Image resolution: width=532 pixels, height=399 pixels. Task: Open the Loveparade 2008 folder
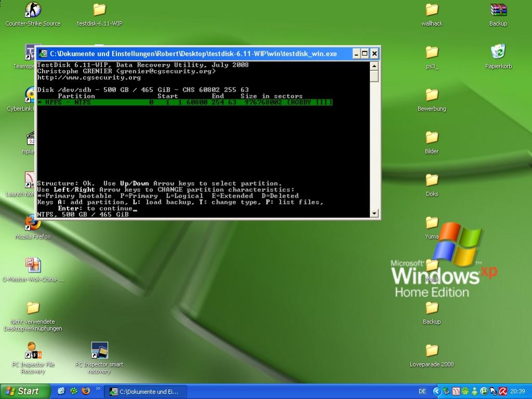pyautogui.click(x=432, y=355)
